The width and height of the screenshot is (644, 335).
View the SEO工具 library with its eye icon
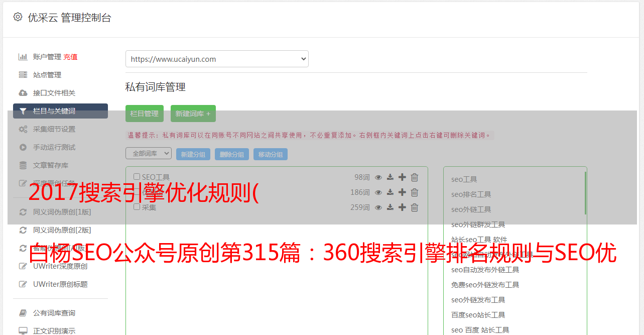378,177
